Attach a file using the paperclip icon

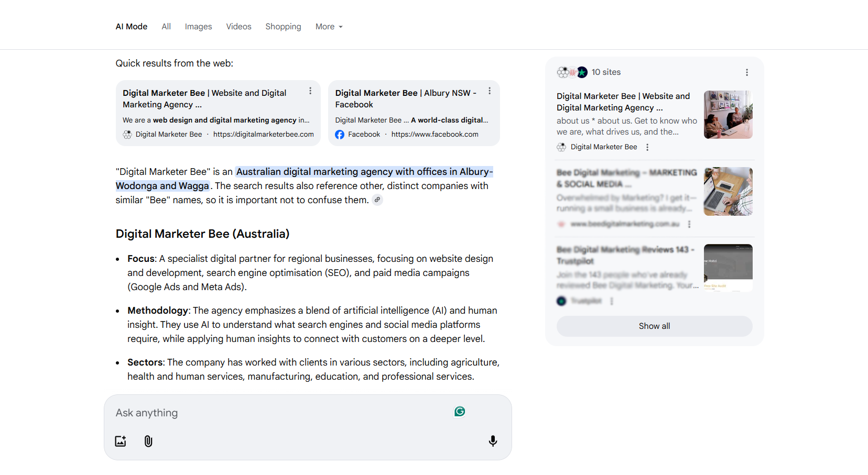point(148,441)
